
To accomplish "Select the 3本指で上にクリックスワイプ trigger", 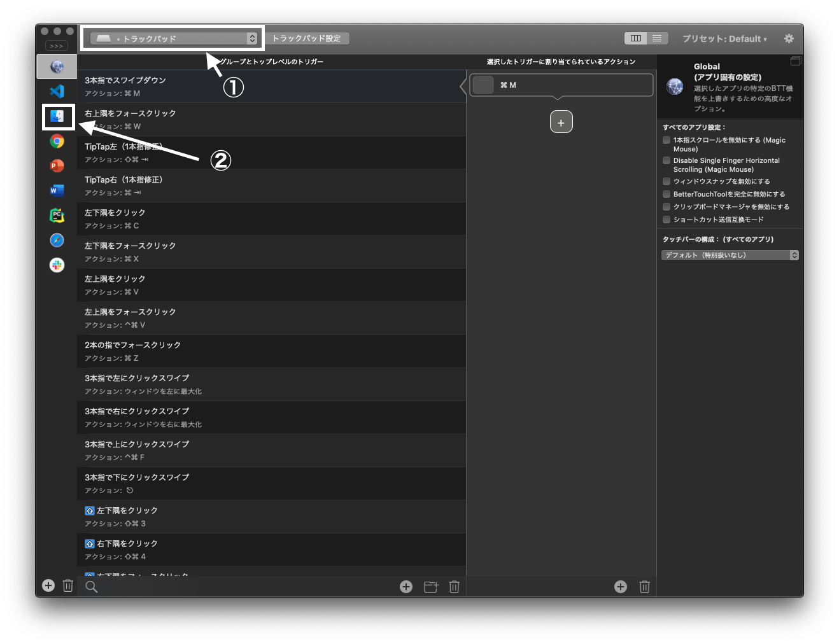I will point(272,451).
